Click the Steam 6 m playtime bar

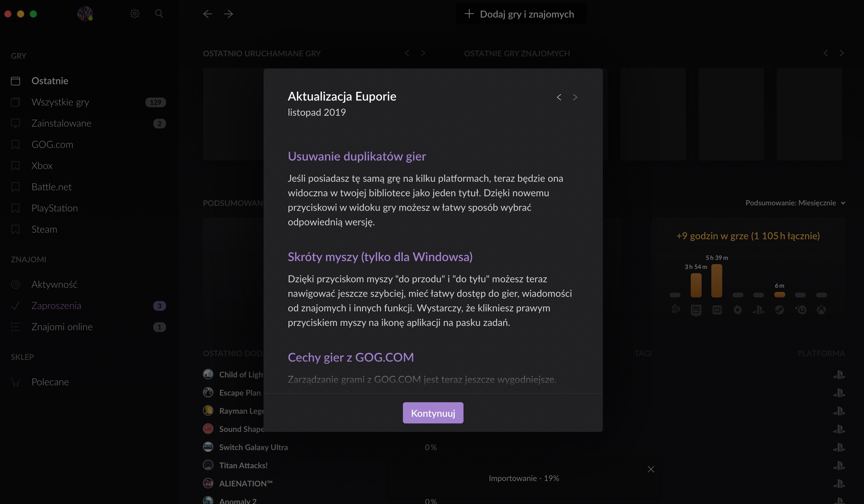coord(780,294)
